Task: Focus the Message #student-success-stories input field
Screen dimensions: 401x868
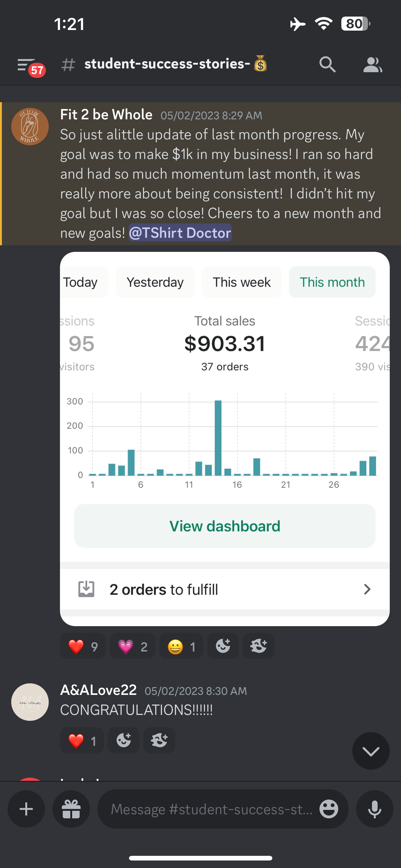Action: 212,809
